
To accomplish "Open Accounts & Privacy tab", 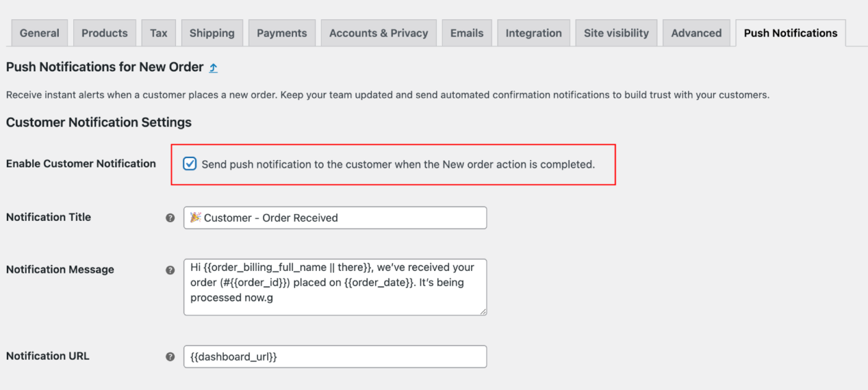I will [x=378, y=33].
